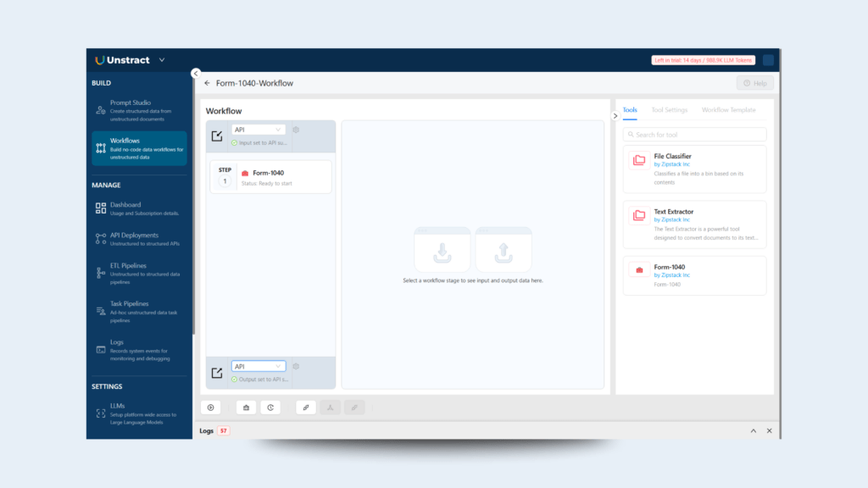Open the input API connector dropdown
The width and height of the screenshot is (868, 488).
point(259,130)
